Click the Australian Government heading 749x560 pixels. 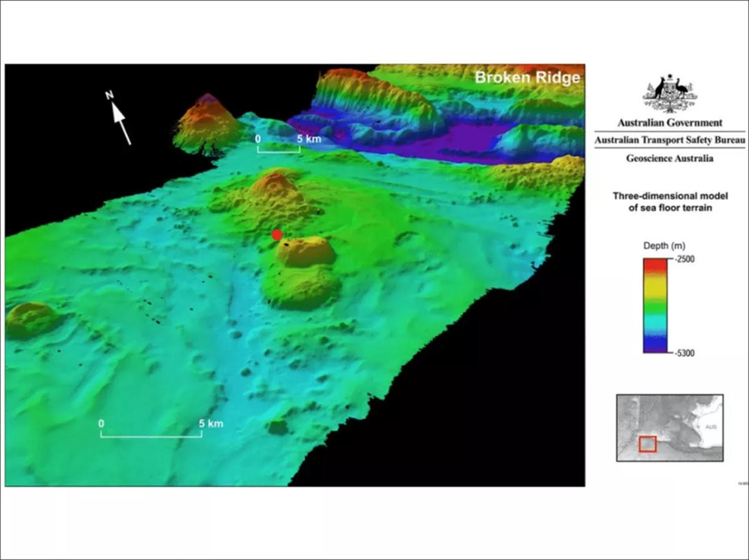click(670, 123)
